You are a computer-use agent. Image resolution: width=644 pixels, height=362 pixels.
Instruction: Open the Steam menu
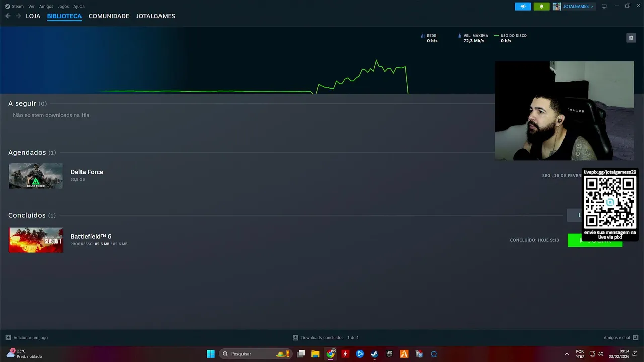pos(14,6)
